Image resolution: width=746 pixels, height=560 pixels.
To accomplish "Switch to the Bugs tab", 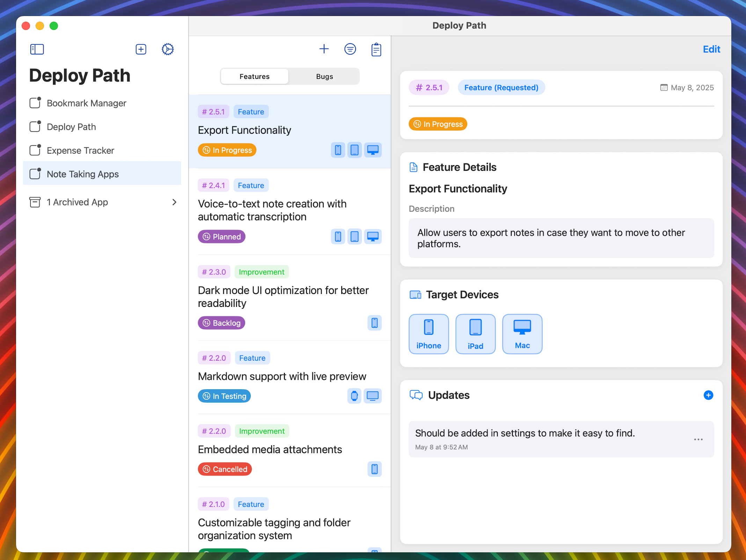I will (x=324, y=76).
